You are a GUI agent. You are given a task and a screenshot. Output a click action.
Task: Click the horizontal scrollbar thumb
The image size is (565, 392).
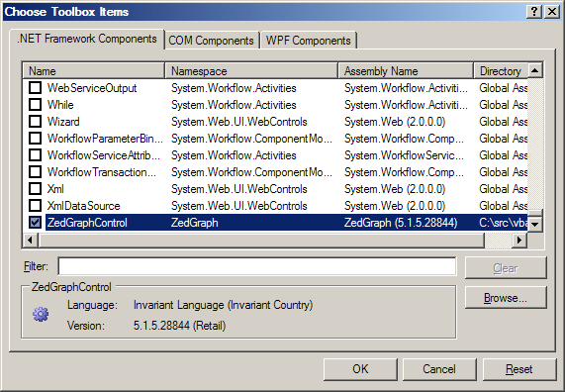(x=261, y=240)
